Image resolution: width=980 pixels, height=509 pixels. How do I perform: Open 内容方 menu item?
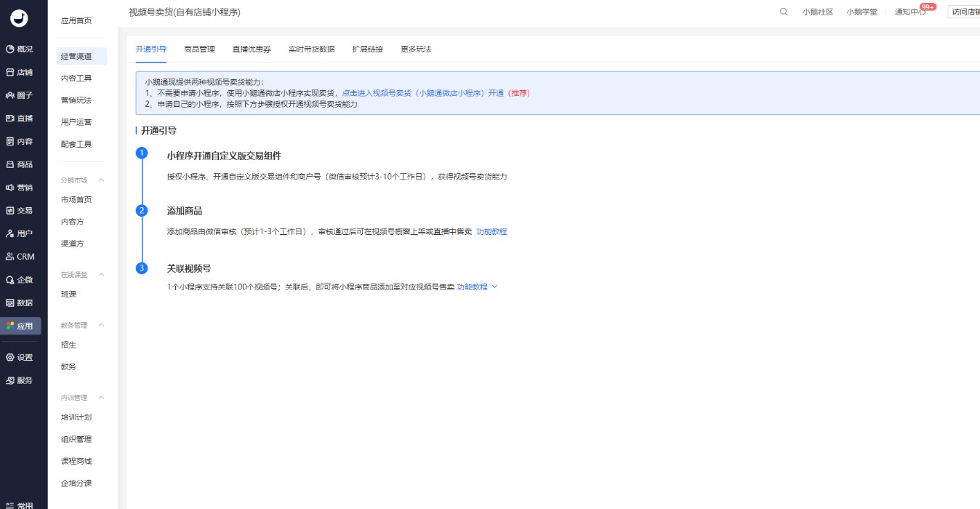(x=73, y=222)
